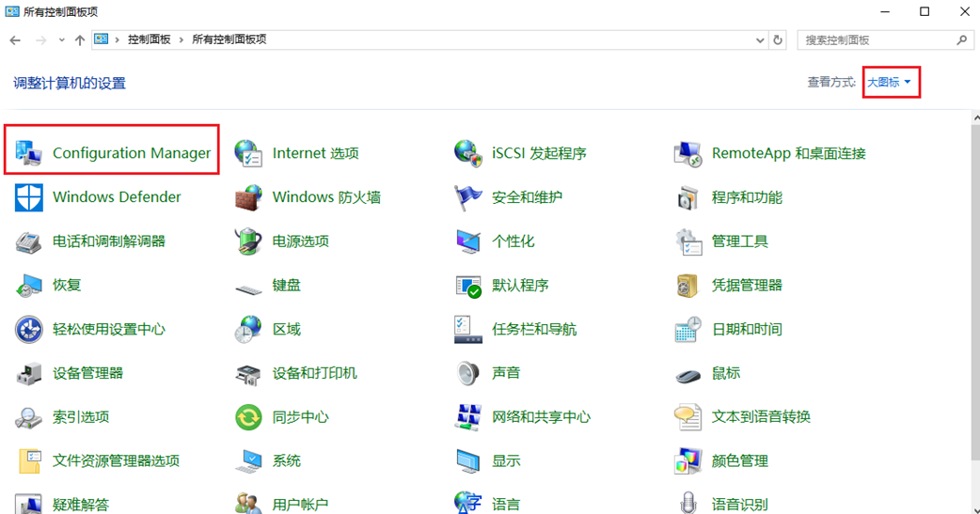Open the 区域 globe clock icon
This screenshot has height=514, width=980.
[248, 329]
